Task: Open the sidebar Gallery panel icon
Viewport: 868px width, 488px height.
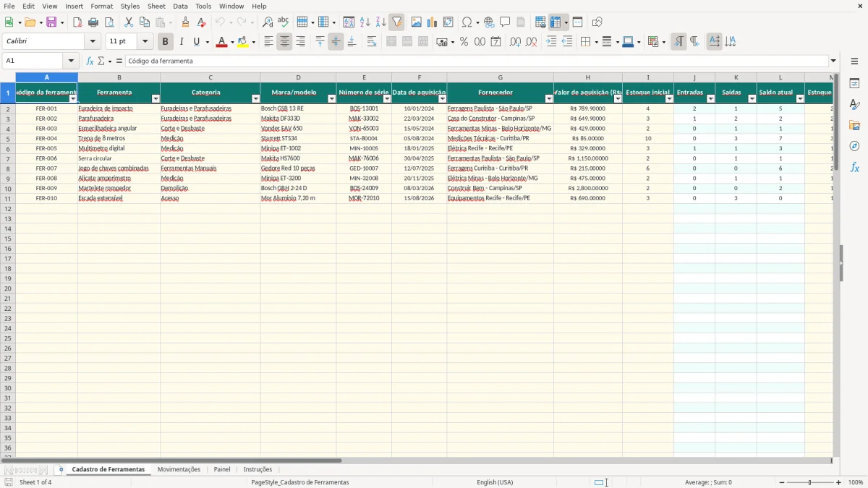Action: pos(854,125)
